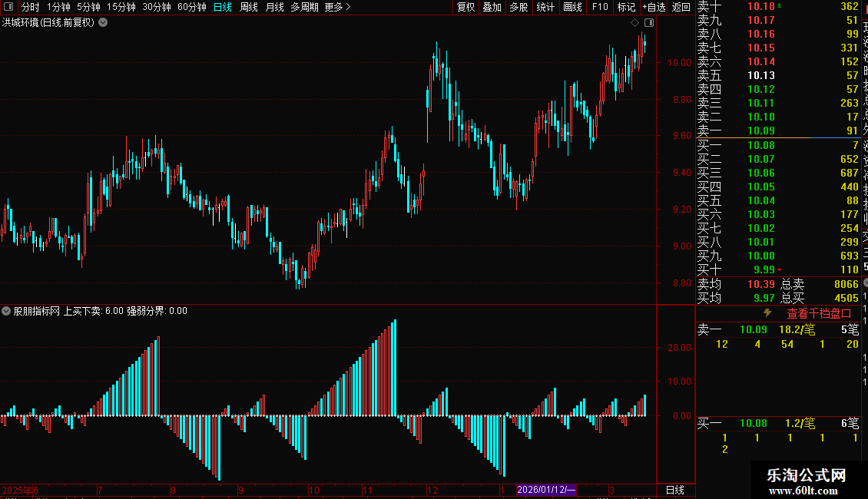Click the 强弱分界: 0.00 indicator label
Viewport: 868px width, 499px height.
pos(157,311)
